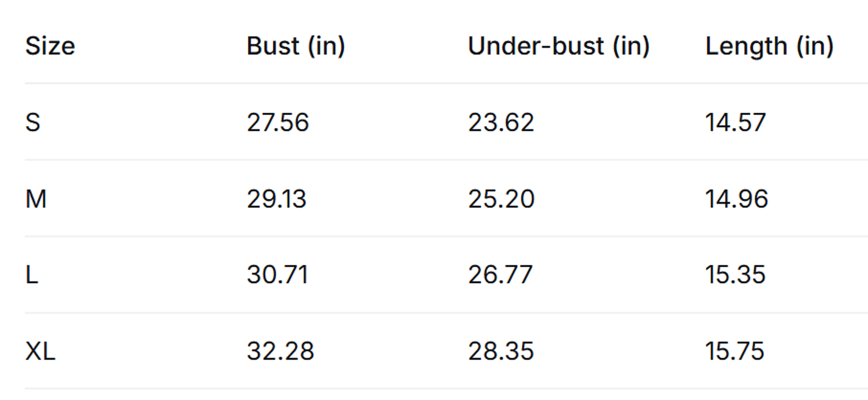Select the M size row label

36,199
